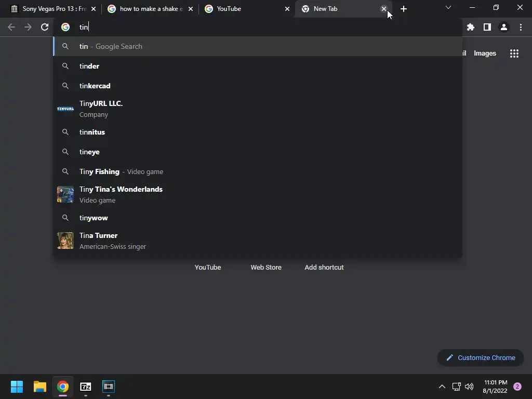Click the search icon beside tinder
The image size is (532, 399).
[65, 66]
